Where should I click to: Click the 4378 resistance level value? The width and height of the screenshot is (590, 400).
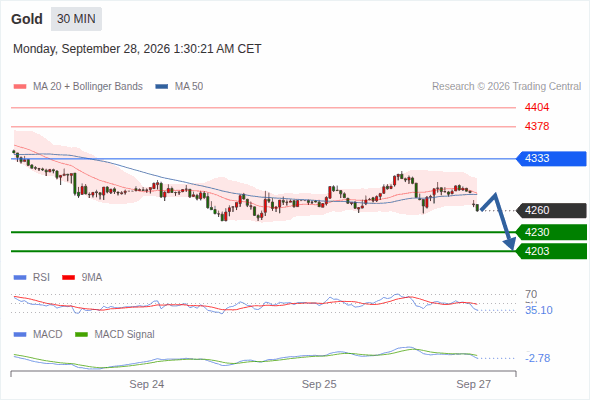point(537,126)
